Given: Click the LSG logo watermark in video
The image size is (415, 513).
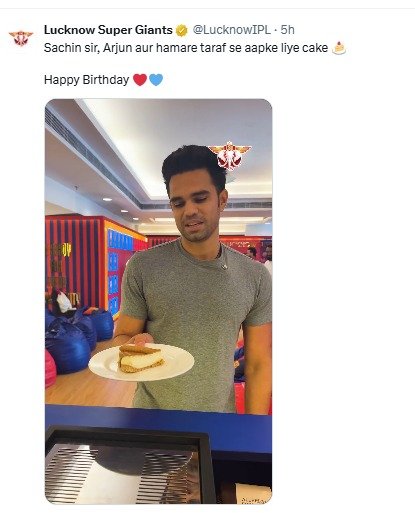Looking at the screenshot, I should (229, 155).
